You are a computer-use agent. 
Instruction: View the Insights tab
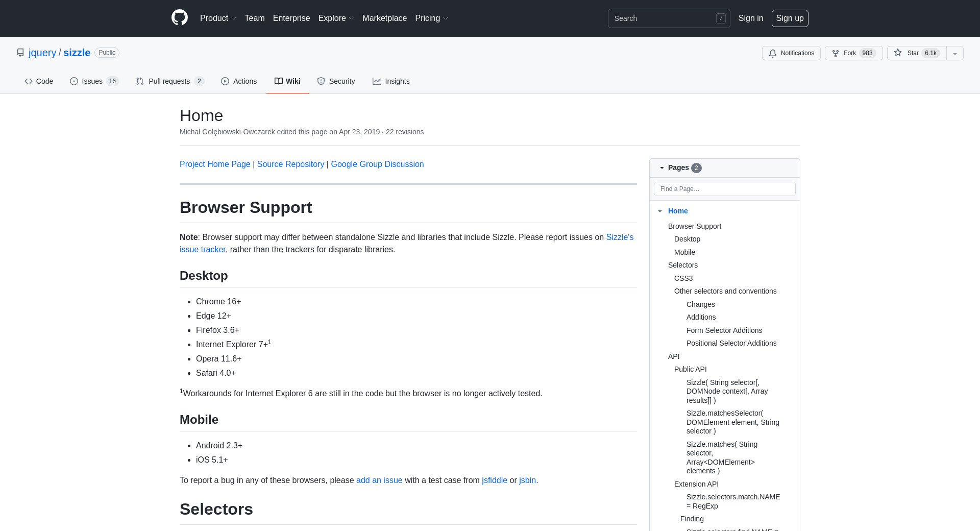point(391,81)
